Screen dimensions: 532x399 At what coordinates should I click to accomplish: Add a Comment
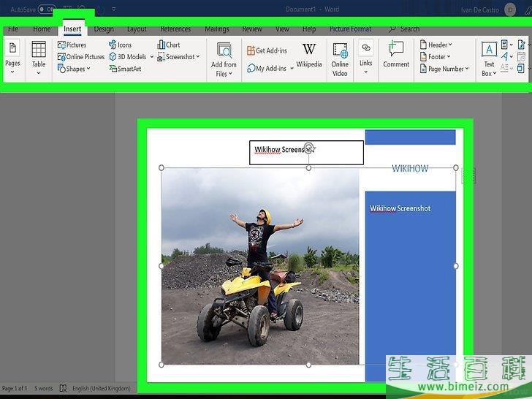click(x=396, y=54)
